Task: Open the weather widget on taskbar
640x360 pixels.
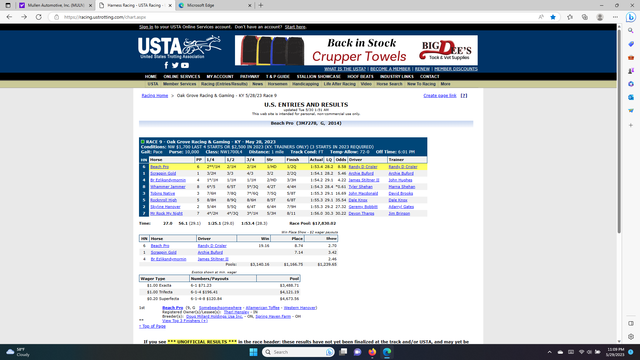Action: click(x=18, y=352)
